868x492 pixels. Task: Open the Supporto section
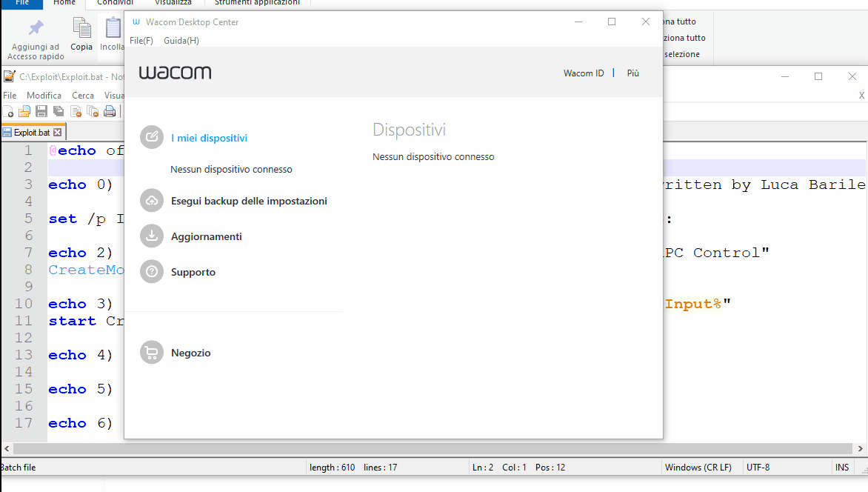coord(193,272)
